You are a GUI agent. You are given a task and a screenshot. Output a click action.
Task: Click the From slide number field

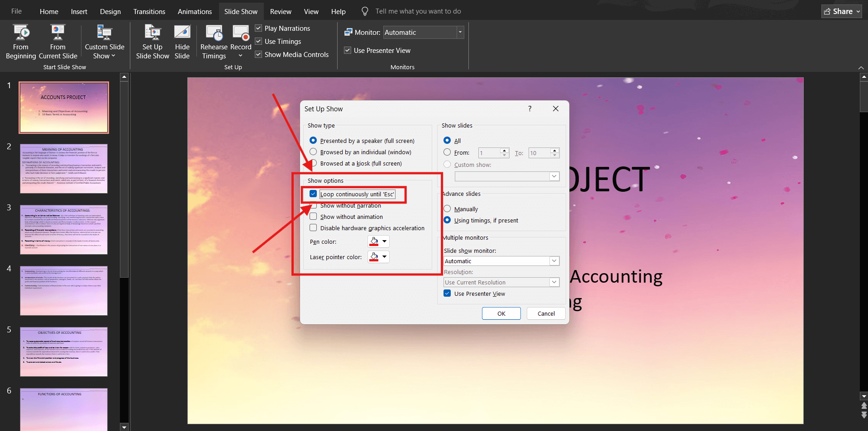pos(489,153)
